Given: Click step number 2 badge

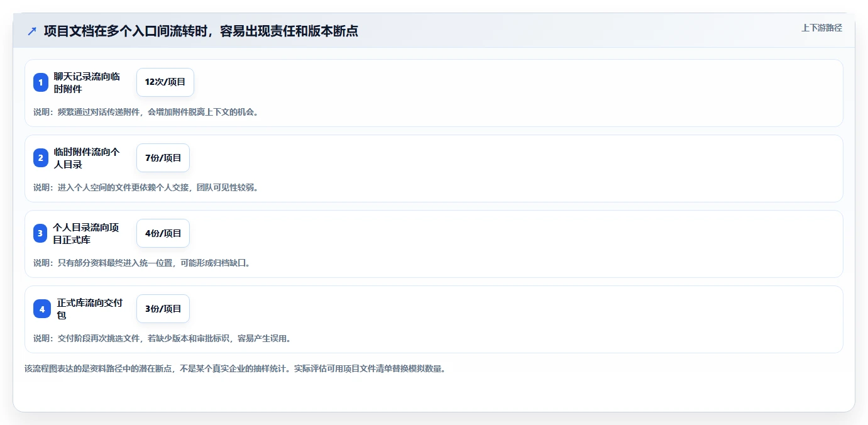Looking at the screenshot, I should (x=41, y=158).
